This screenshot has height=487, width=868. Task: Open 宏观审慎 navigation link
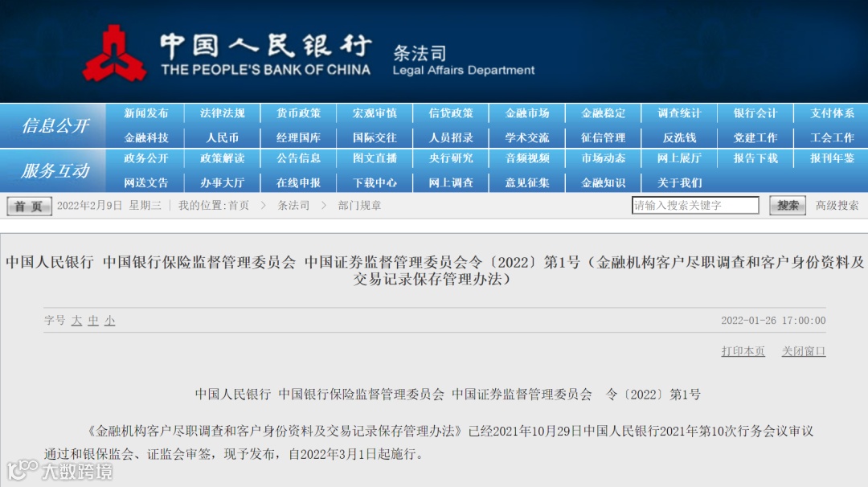pyautogui.click(x=375, y=113)
